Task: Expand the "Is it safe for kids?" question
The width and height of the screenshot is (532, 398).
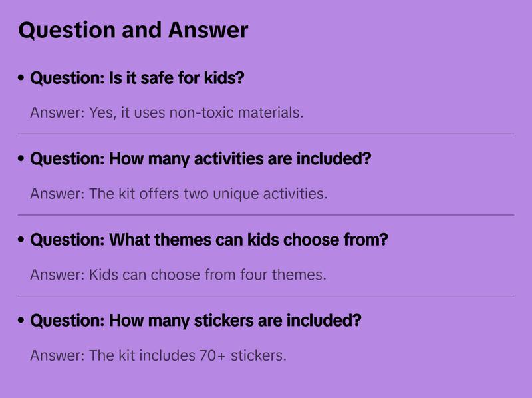Action: 138,79
